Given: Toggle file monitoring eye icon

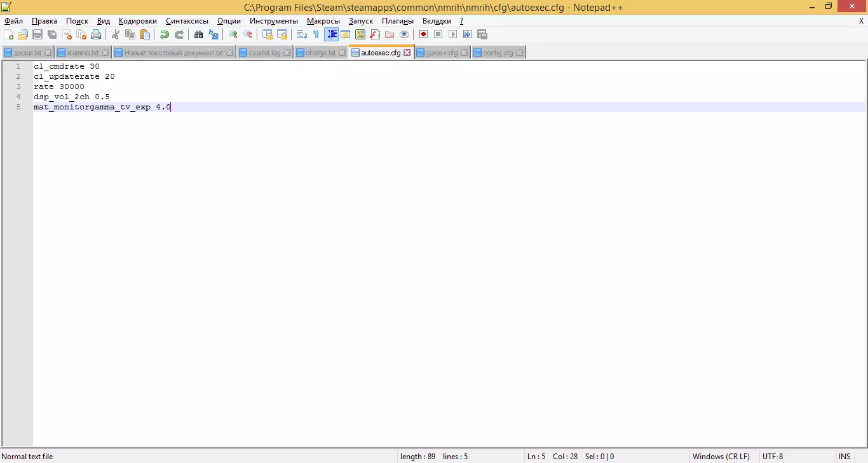Looking at the screenshot, I should point(404,34).
